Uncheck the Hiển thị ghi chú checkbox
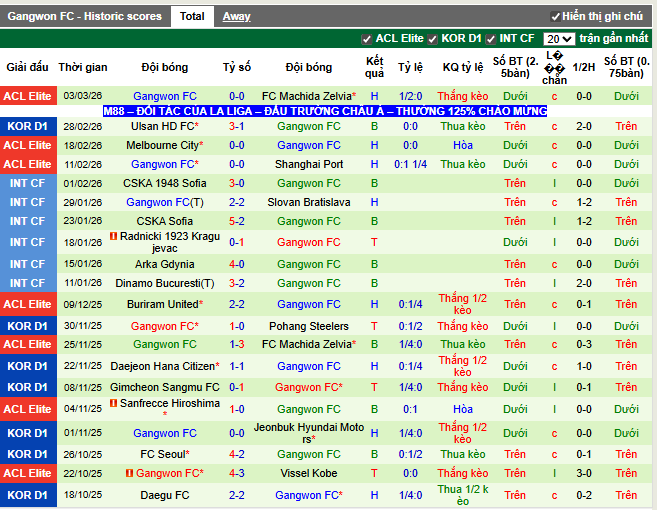The image size is (657, 510). coord(556,17)
